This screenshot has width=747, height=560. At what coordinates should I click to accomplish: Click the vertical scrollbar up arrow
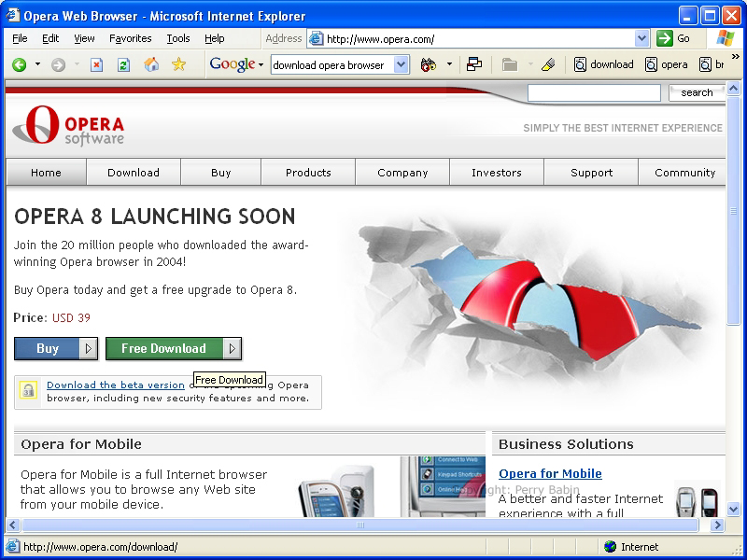733,89
